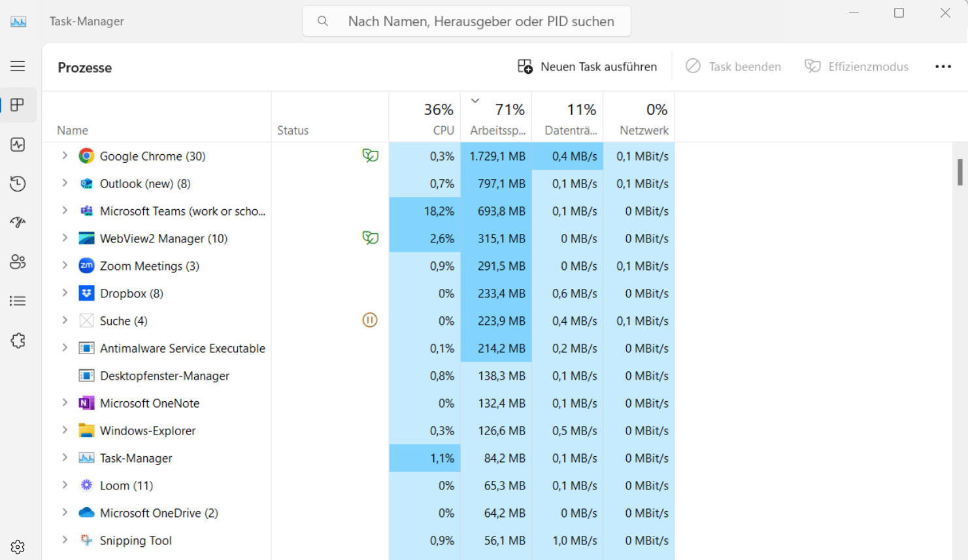Click the Suche process icon

pos(86,321)
